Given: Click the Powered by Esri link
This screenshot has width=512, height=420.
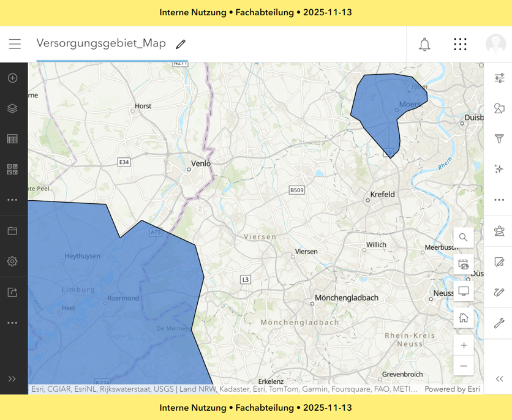Looking at the screenshot, I should [x=452, y=389].
